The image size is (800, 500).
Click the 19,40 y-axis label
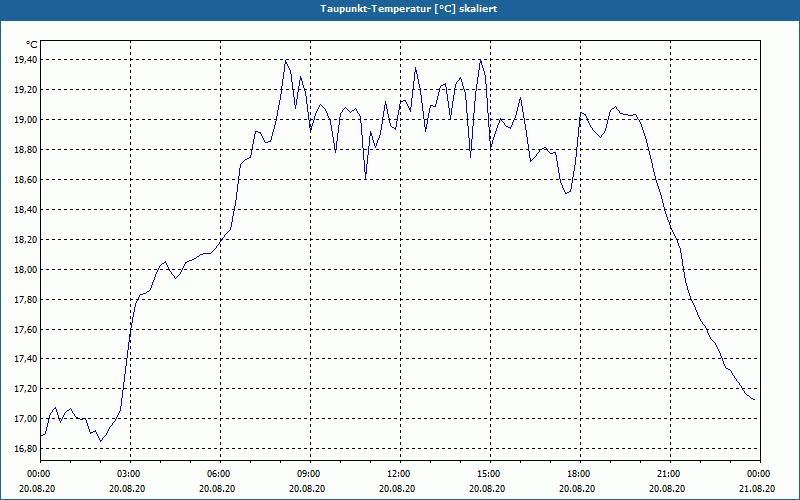click(x=26, y=60)
